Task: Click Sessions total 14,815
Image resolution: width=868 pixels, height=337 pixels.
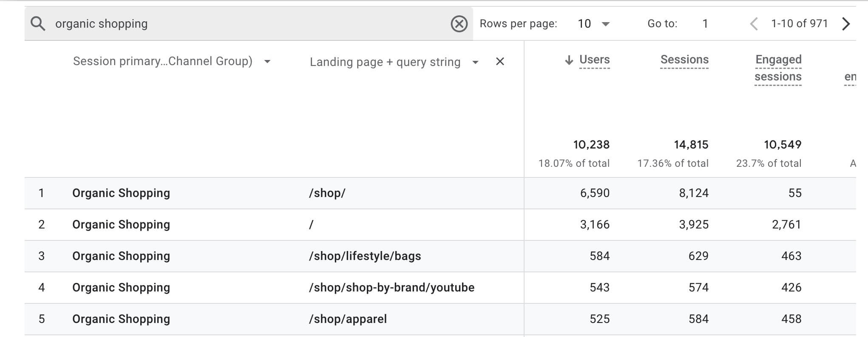Action: (x=691, y=145)
